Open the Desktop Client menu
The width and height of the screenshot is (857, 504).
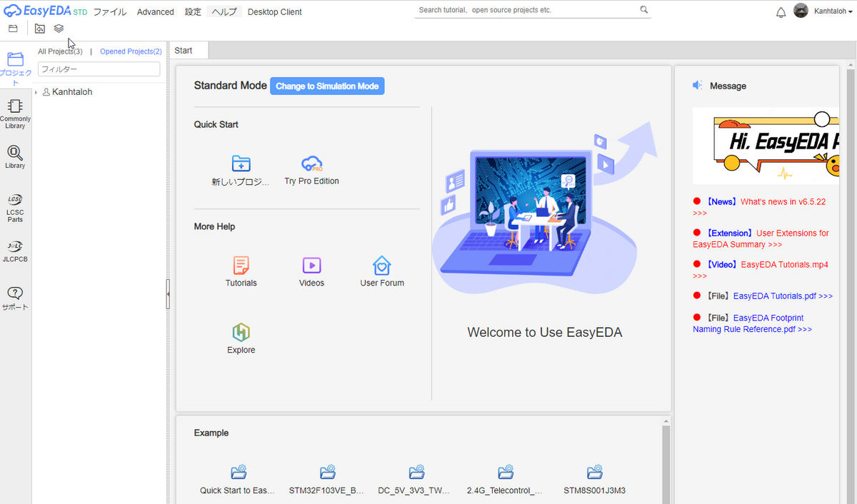[275, 11]
